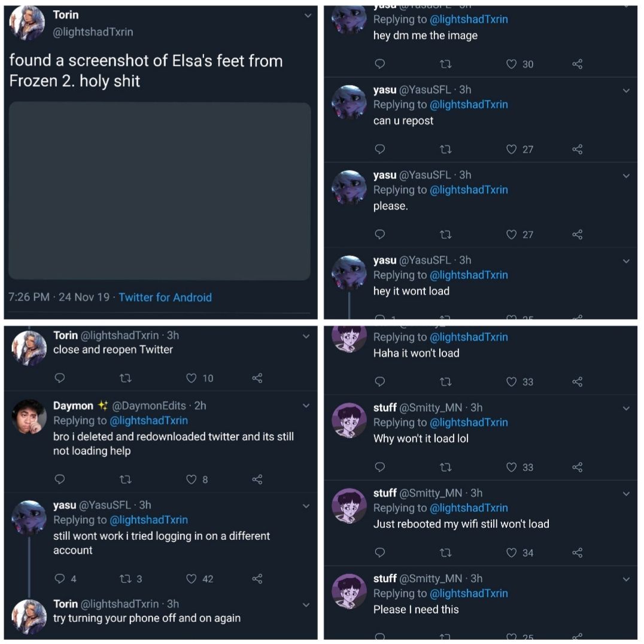Like stuff's "Why won't it load lol" reply
This screenshot has height=644, width=644.
(511, 467)
